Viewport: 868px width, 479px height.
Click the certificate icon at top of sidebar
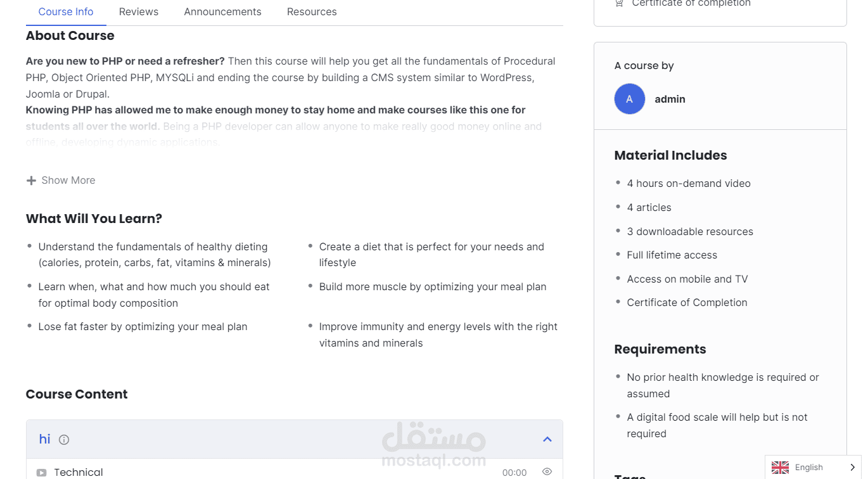619,3
